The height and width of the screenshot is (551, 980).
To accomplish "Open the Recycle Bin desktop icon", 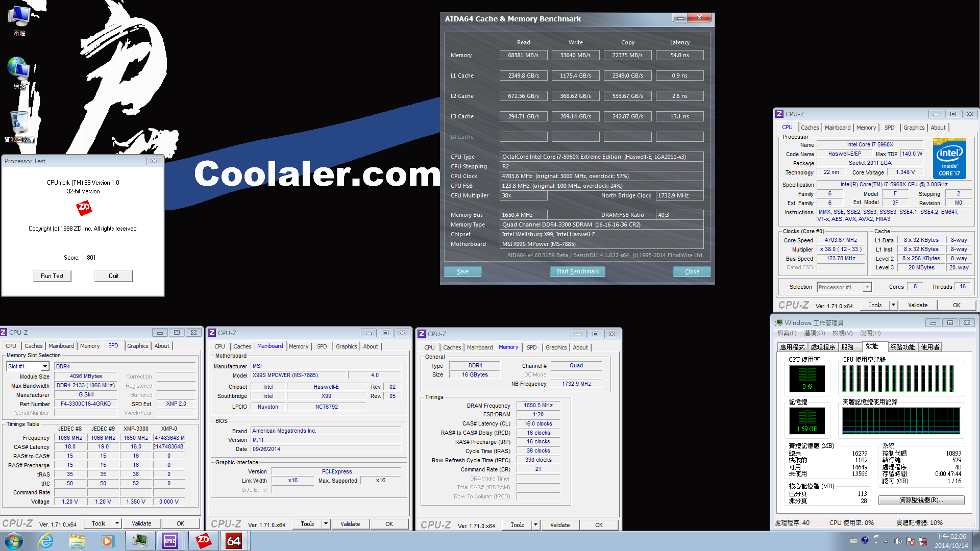I will [x=19, y=127].
